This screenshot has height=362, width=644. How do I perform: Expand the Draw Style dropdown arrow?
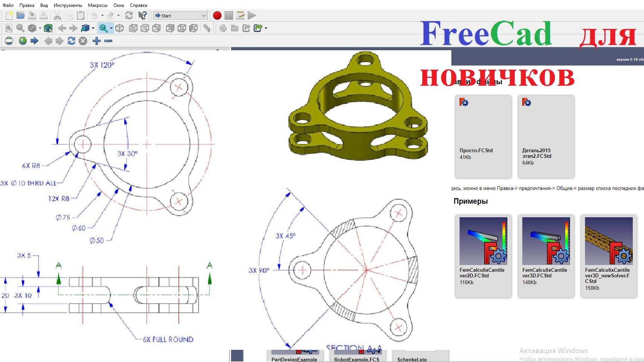40,28
